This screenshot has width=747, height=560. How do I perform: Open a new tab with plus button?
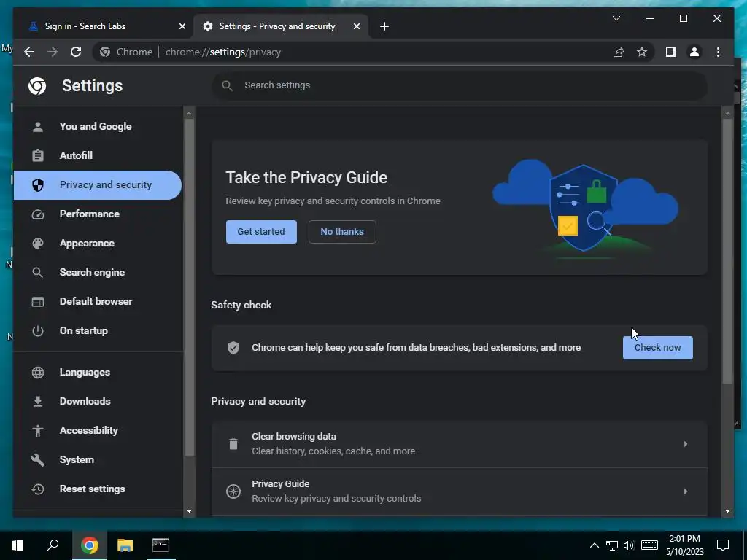pyautogui.click(x=384, y=26)
